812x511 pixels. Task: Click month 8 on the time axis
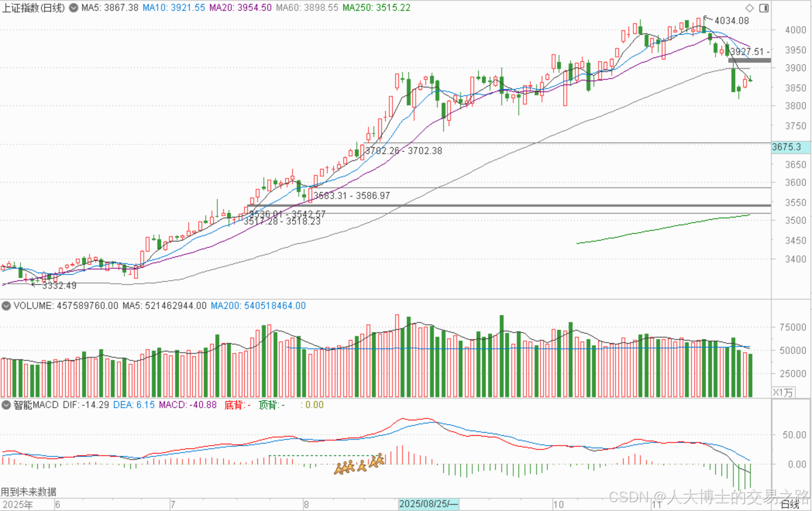(x=306, y=504)
